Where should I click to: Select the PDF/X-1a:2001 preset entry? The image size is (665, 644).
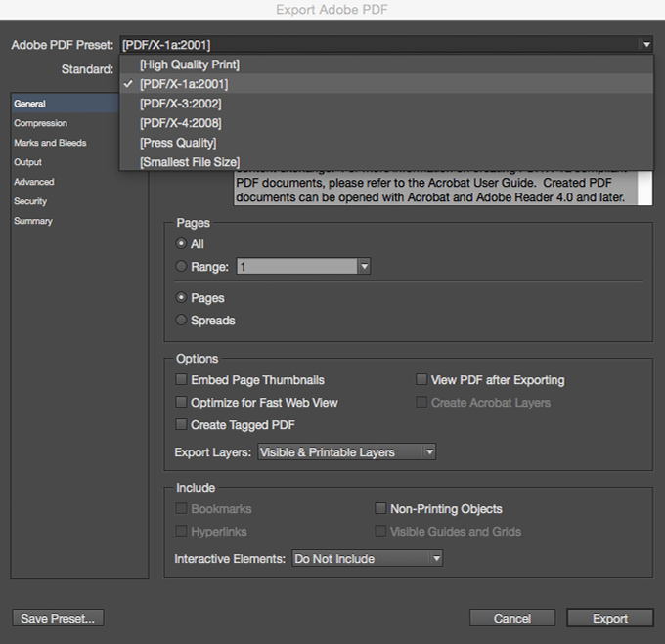[x=386, y=84]
